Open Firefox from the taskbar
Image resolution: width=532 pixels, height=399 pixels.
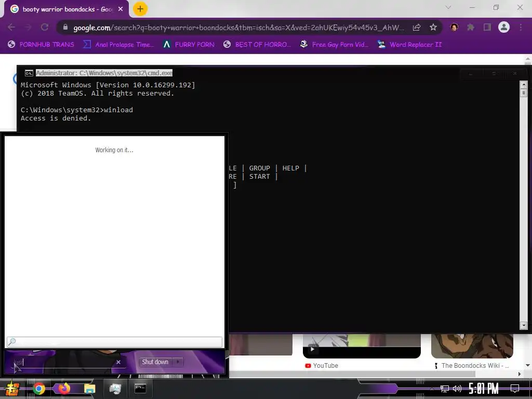[x=64, y=389]
